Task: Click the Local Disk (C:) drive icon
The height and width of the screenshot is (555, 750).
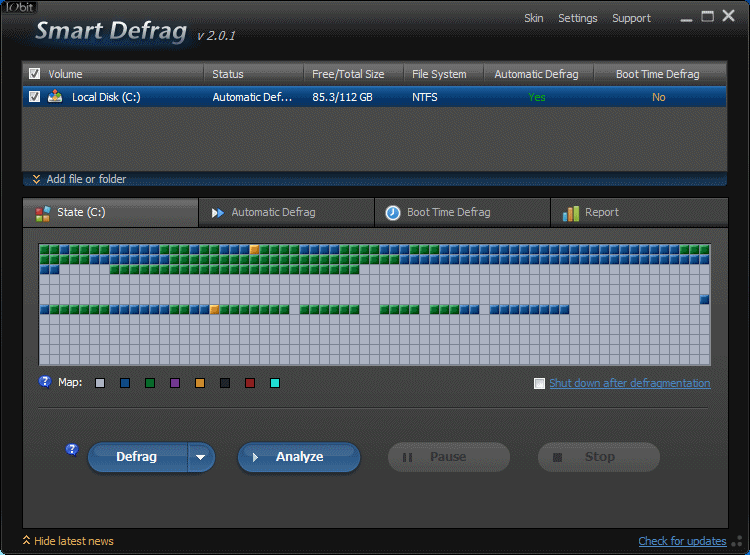Action: tap(55, 96)
